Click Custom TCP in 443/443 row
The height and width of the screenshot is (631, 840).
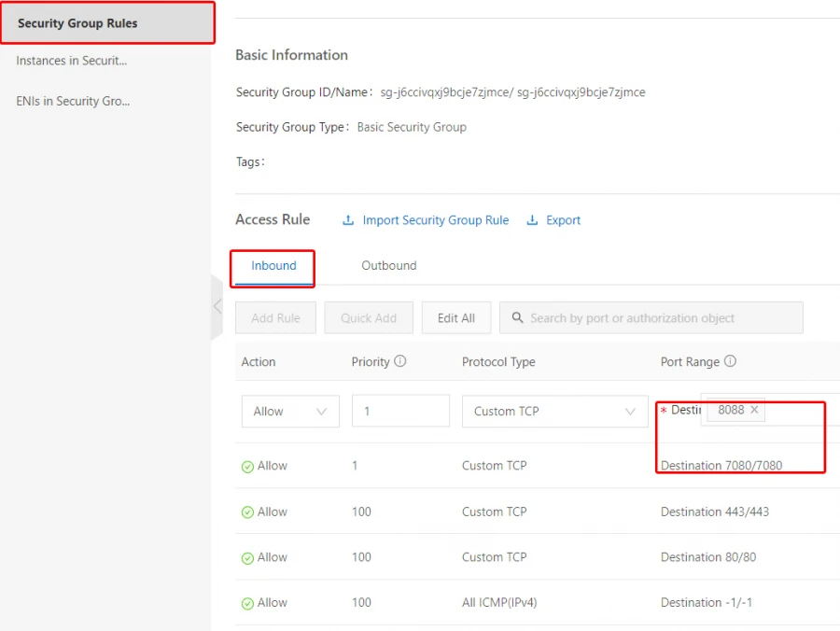point(495,512)
